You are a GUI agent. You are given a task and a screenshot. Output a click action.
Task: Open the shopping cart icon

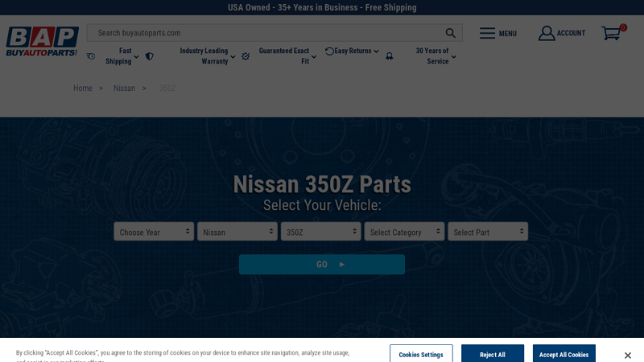click(611, 33)
